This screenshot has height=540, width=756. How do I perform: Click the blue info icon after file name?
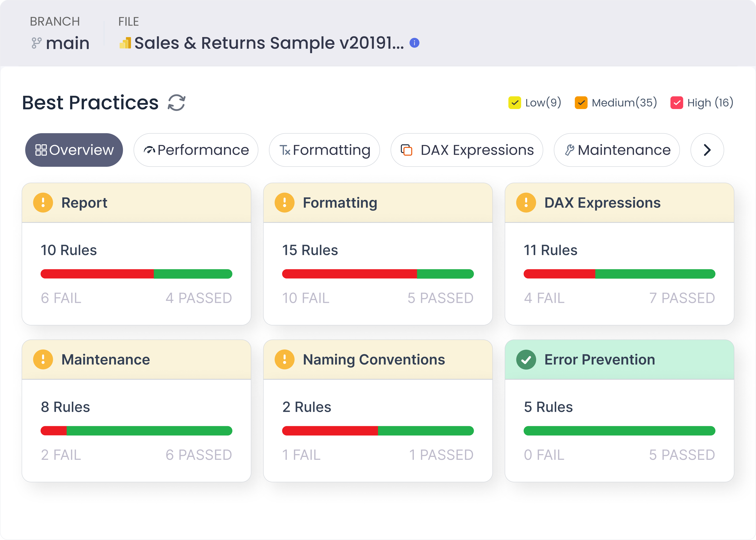pyautogui.click(x=414, y=43)
